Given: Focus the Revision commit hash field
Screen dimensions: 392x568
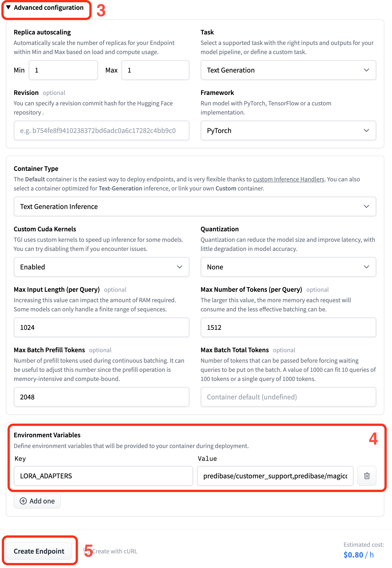Looking at the screenshot, I should click(x=101, y=130).
